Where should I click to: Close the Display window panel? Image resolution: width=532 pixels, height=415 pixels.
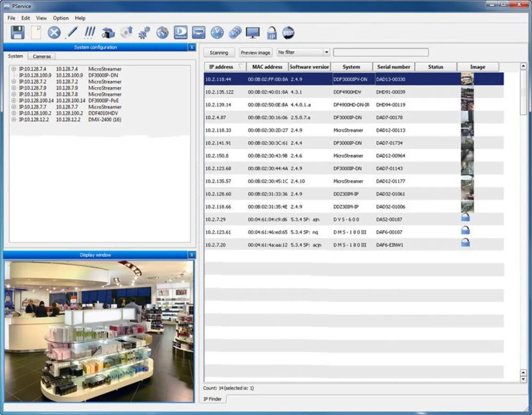pyautogui.click(x=192, y=255)
